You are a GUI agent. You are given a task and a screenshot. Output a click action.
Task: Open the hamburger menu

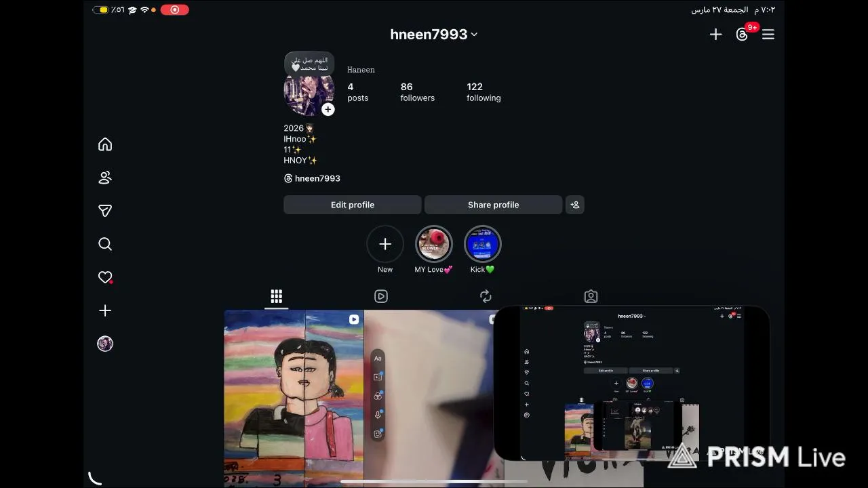(x=768, y=35)
